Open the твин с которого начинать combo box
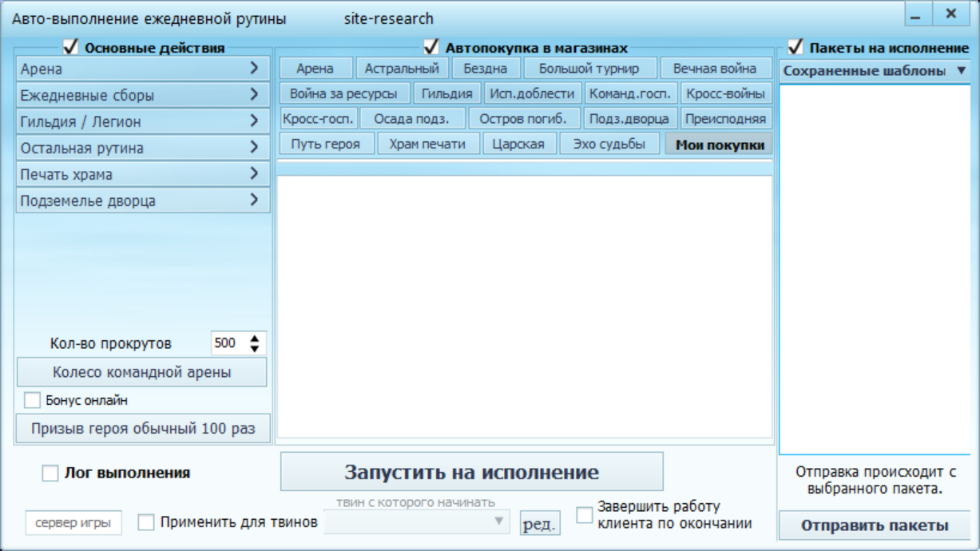This screenshot has height=551, width=980. [418, 521]
